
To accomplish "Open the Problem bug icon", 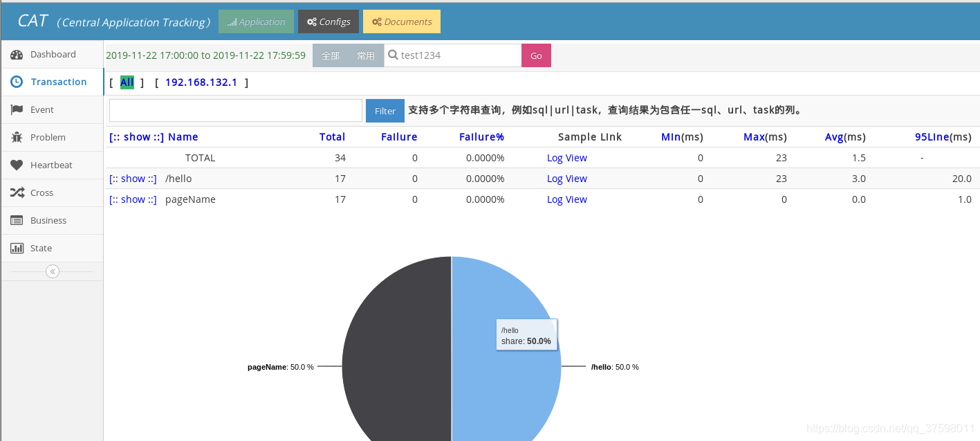I will (16, 137).
